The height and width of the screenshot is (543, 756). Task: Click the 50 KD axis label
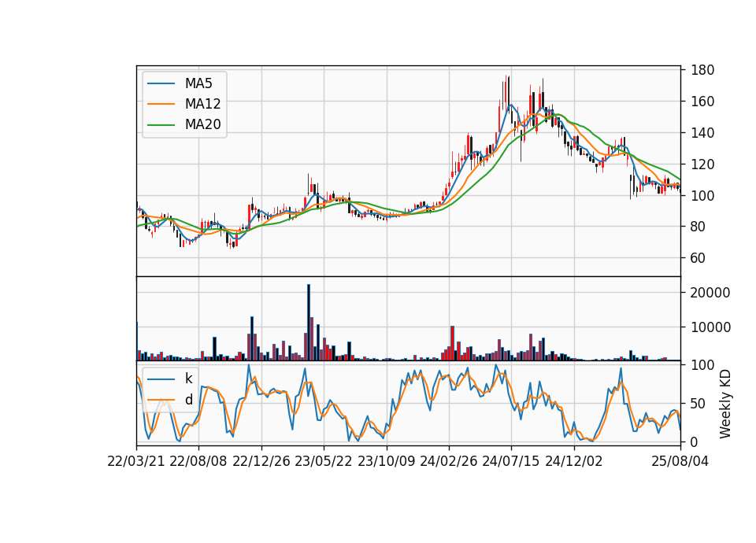[699, 404]
